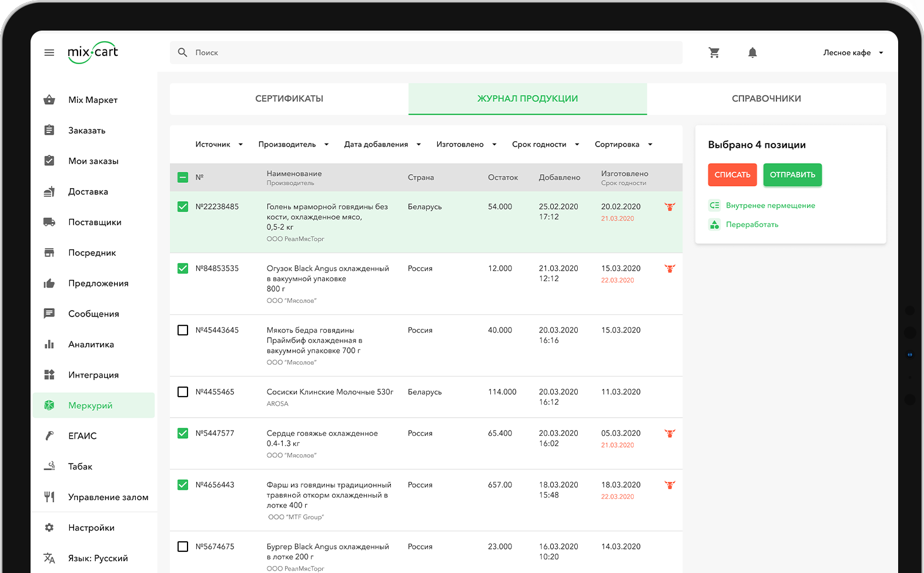Open Интеграция menu item
The image size is (924, 573).
[93, 375]
